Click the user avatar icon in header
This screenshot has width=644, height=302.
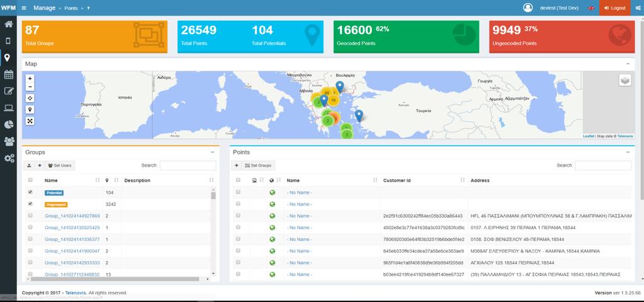[528, 8]
